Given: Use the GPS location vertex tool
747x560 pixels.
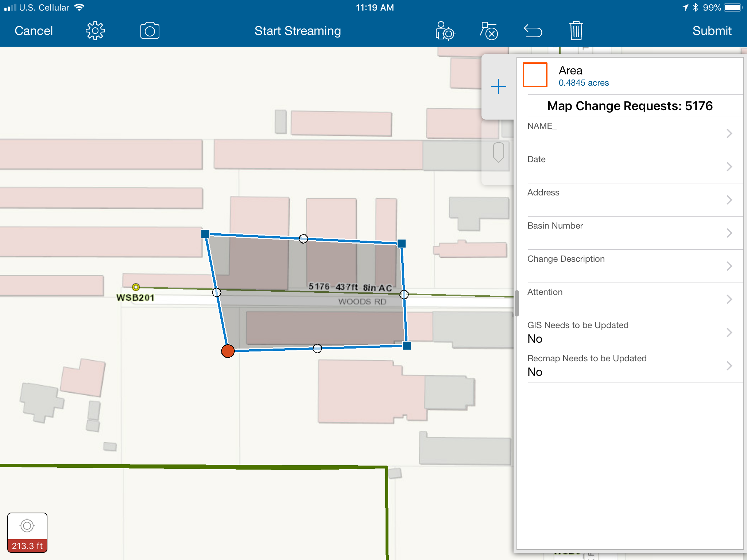Looking at the screenshot, I should pos(445,31).
